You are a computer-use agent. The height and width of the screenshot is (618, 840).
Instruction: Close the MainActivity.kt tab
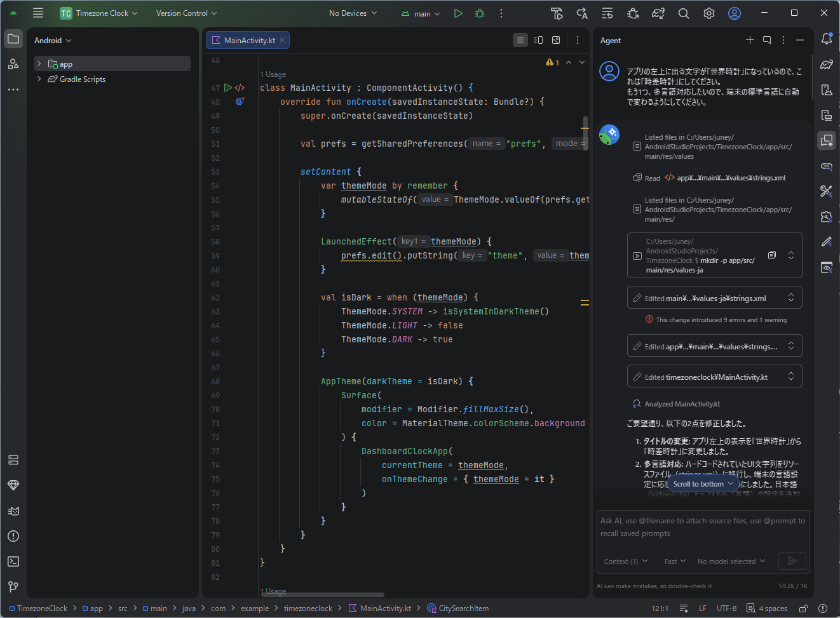[282, 40]
